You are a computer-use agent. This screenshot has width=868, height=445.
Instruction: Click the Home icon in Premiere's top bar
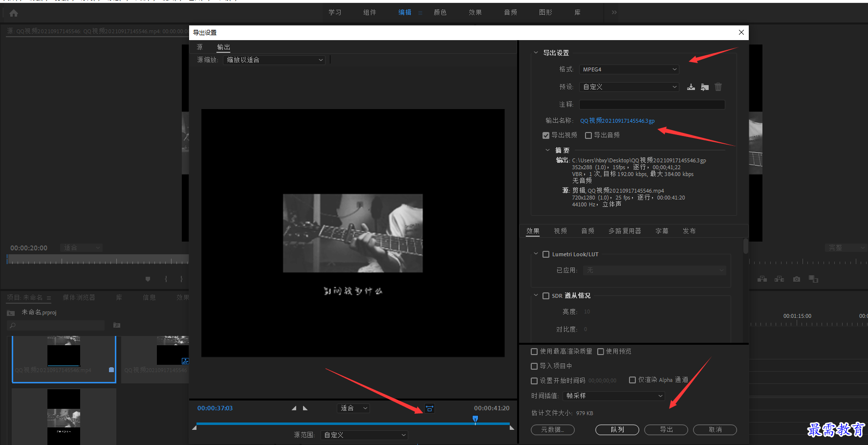(x=14, y=13)
